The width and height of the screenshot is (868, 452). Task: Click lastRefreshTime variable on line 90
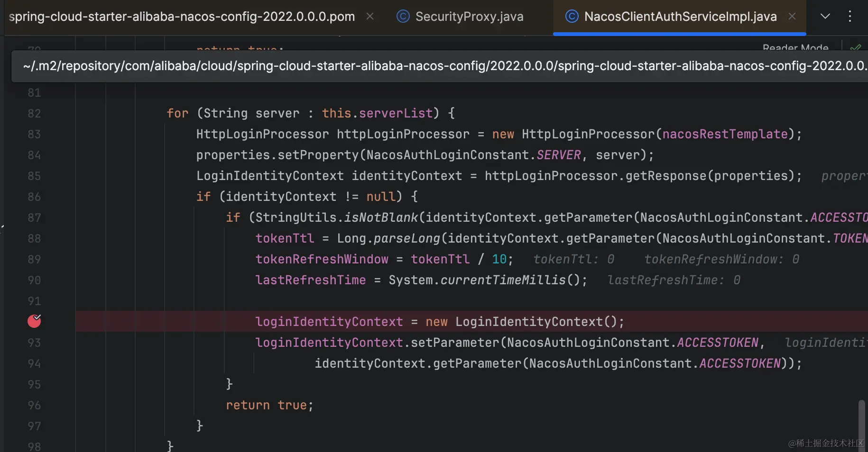[311, 280]
